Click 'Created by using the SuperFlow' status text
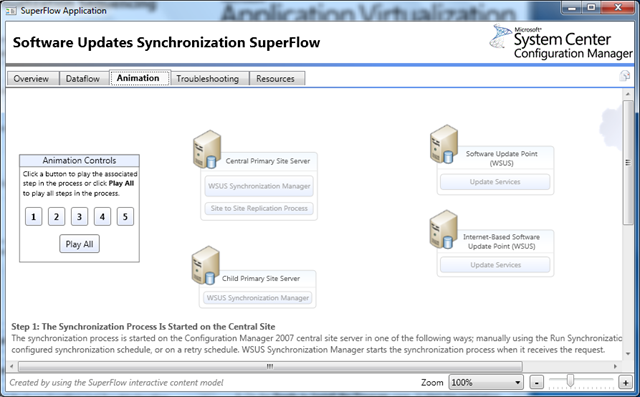Viewport: 640px width, 397px height. coord(116,382)
